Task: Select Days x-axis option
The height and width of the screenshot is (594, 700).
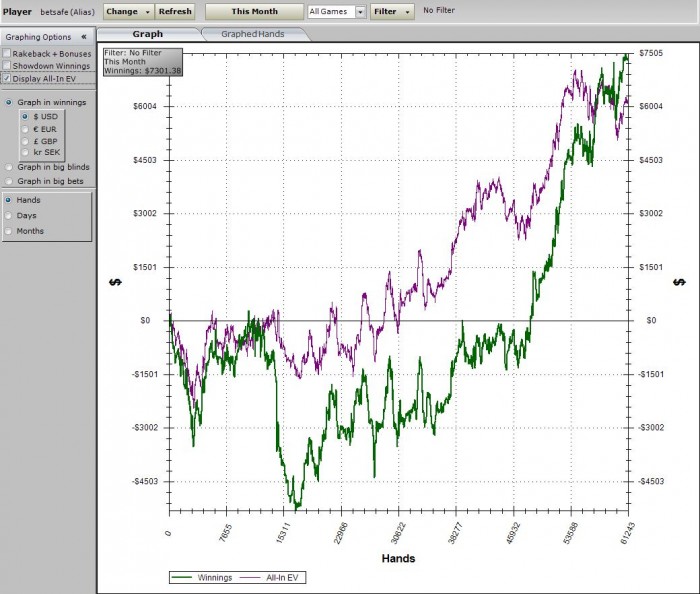Action: (8, 216)
